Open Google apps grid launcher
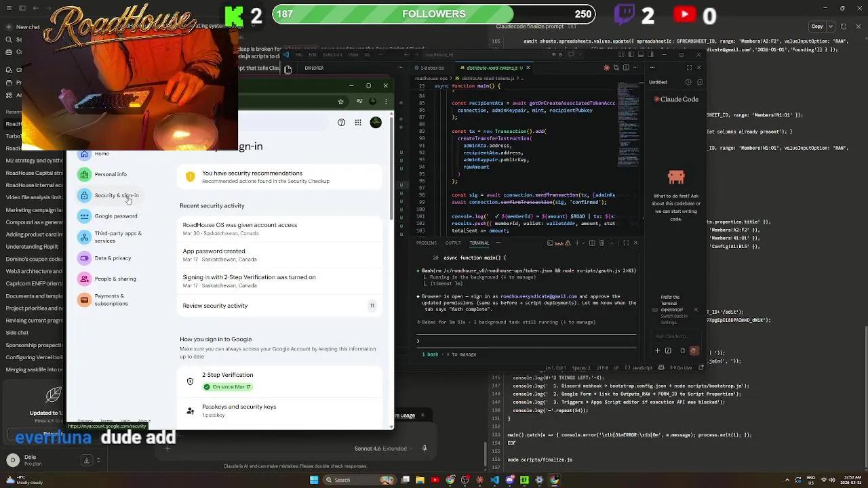Image resolution: width=868 pixels, height=488 pixels. click(x=358, y=123)
